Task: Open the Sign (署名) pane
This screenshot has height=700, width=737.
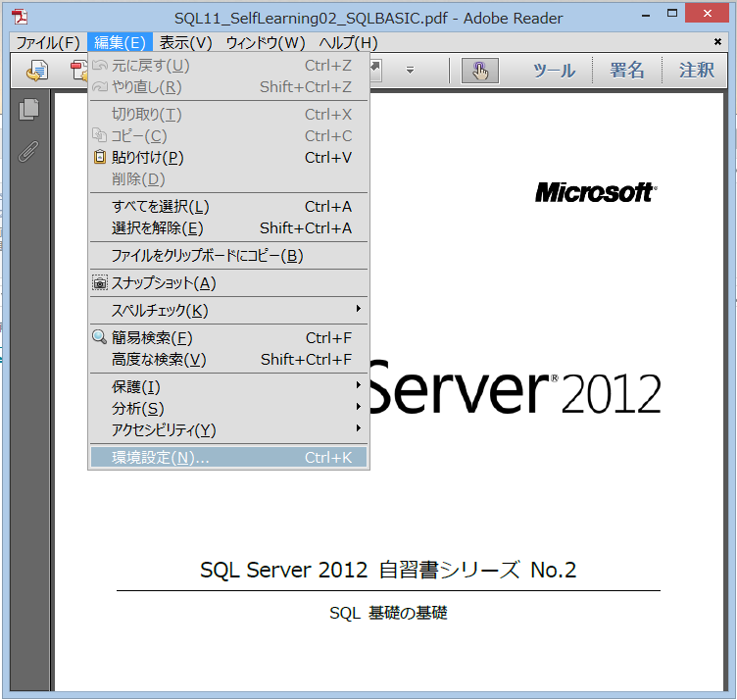Action: (x=627, y=71)
